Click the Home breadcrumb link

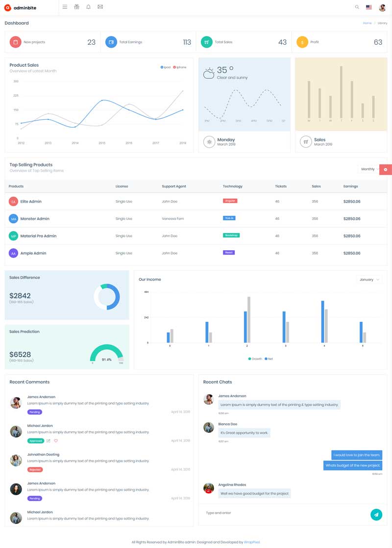pyautogui.click(x=367, y=23)
